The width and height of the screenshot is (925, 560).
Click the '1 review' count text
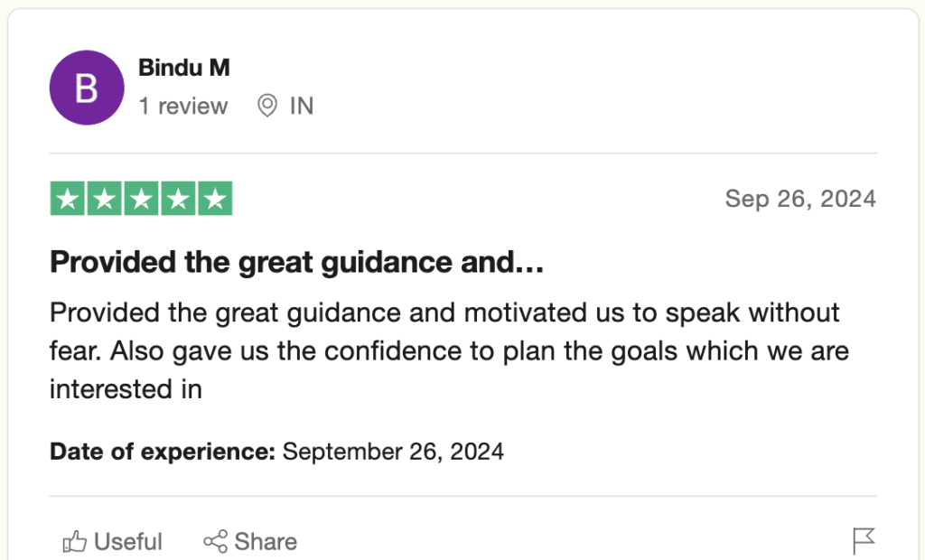coord(183,106)
